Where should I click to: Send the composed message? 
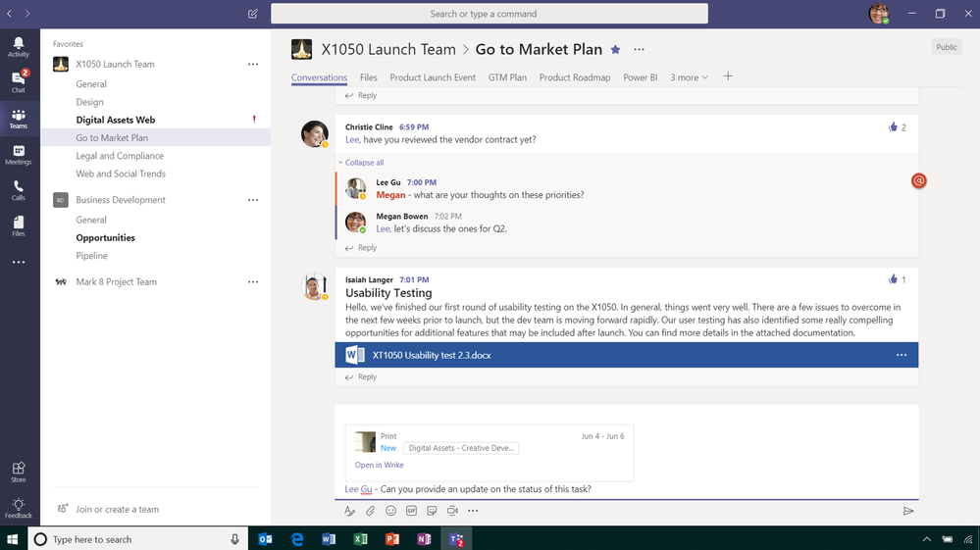[x=908, y=511]
